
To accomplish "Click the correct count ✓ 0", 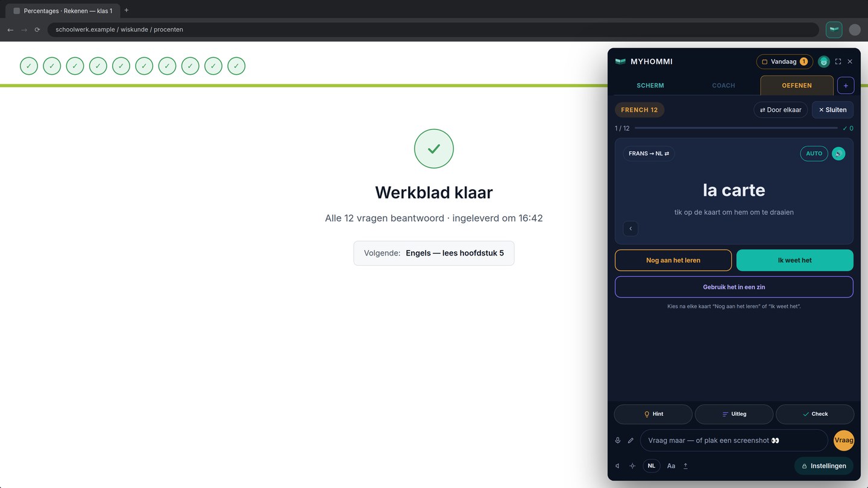I will (x=848, y=128).
